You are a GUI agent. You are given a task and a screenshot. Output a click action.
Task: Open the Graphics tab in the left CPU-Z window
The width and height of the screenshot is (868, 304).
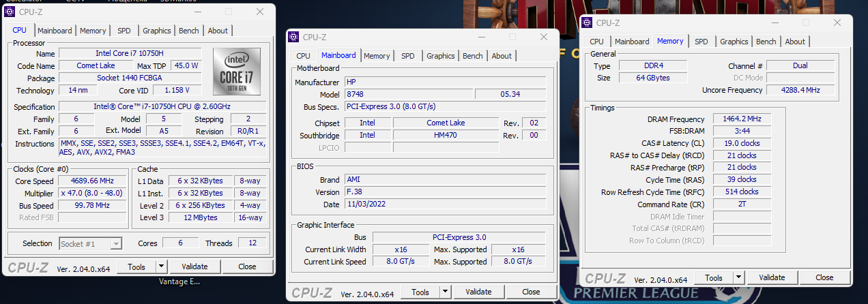point(157,31)
